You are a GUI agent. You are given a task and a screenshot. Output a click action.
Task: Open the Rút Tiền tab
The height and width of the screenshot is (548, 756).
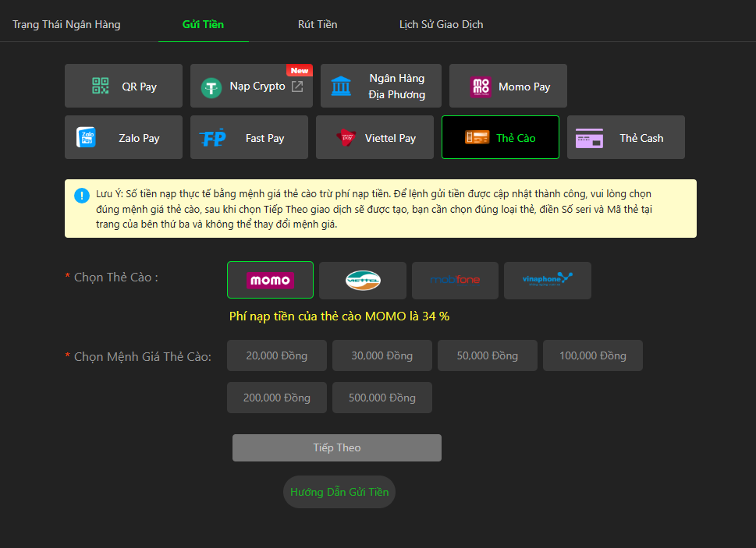coord(318,25)
